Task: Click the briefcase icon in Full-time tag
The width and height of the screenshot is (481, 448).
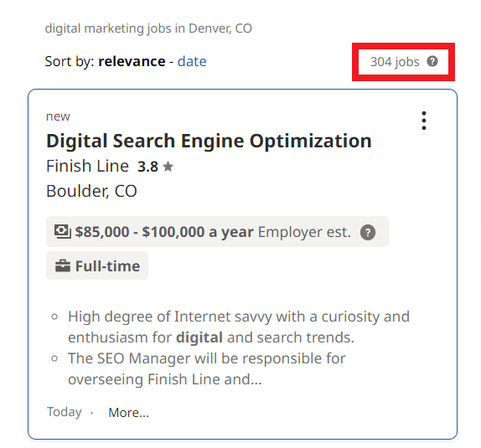Action: (63, 265)
